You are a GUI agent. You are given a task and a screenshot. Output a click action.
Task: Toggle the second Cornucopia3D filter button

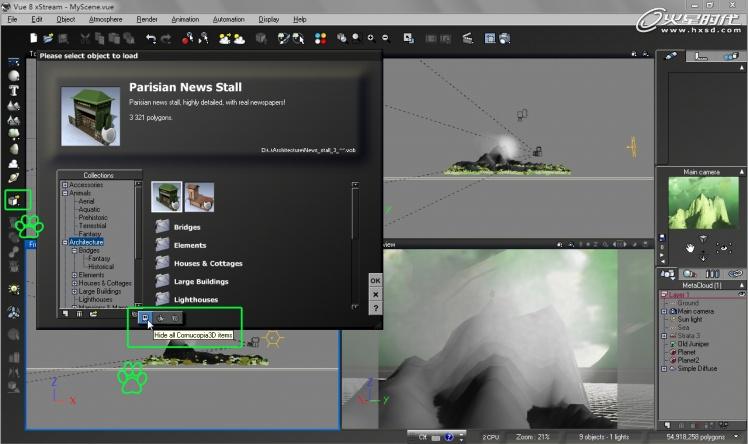[x=161, y=318]
